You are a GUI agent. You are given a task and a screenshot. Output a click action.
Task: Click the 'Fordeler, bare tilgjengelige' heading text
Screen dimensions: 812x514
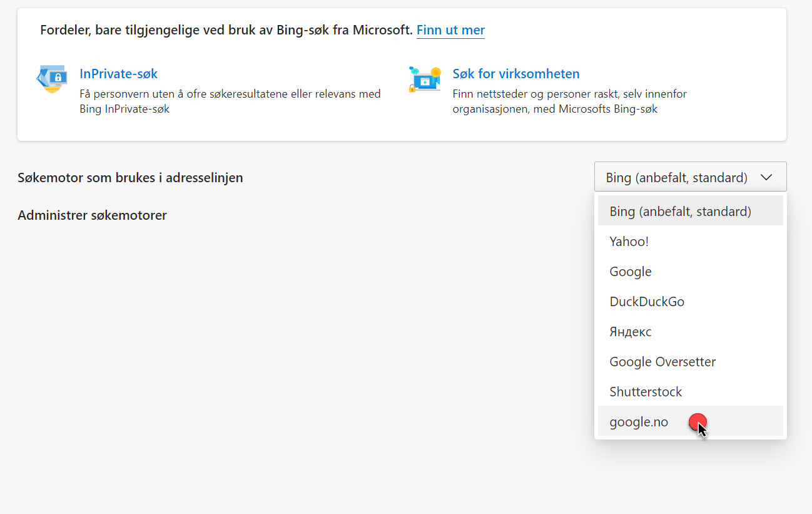point(226,30)
